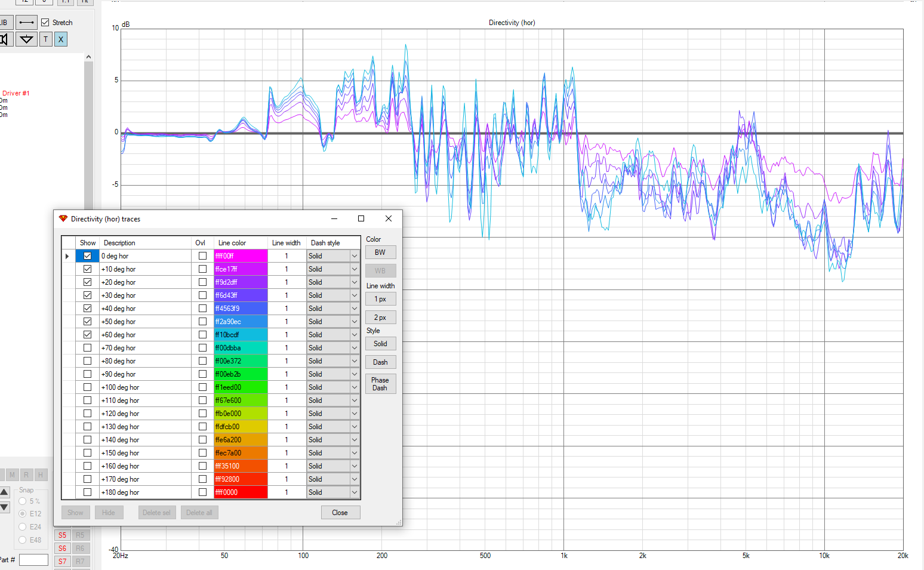The image size is (924, 570).
Task: Click the down arrow beside Snap group
Action: pos(5,507)
